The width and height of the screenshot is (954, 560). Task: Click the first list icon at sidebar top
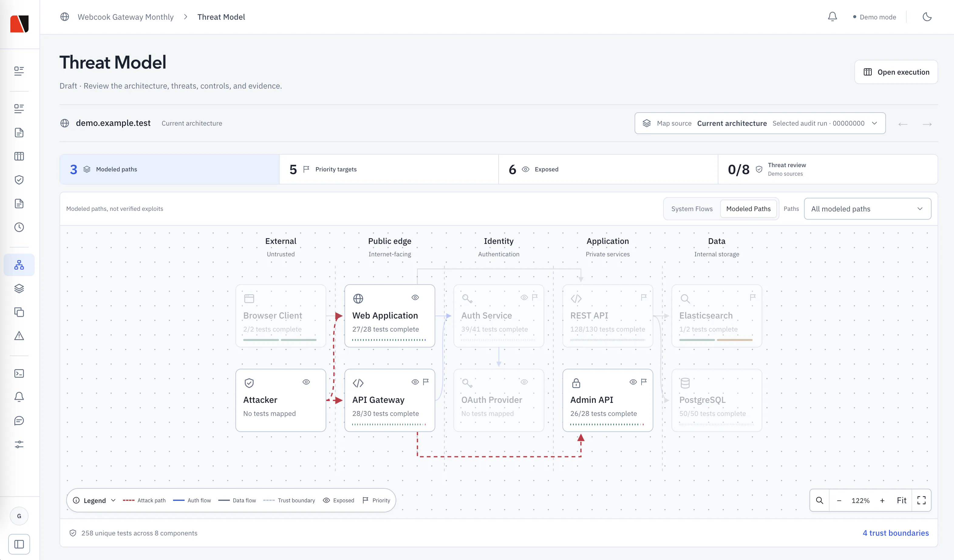[x=19, y=71]
